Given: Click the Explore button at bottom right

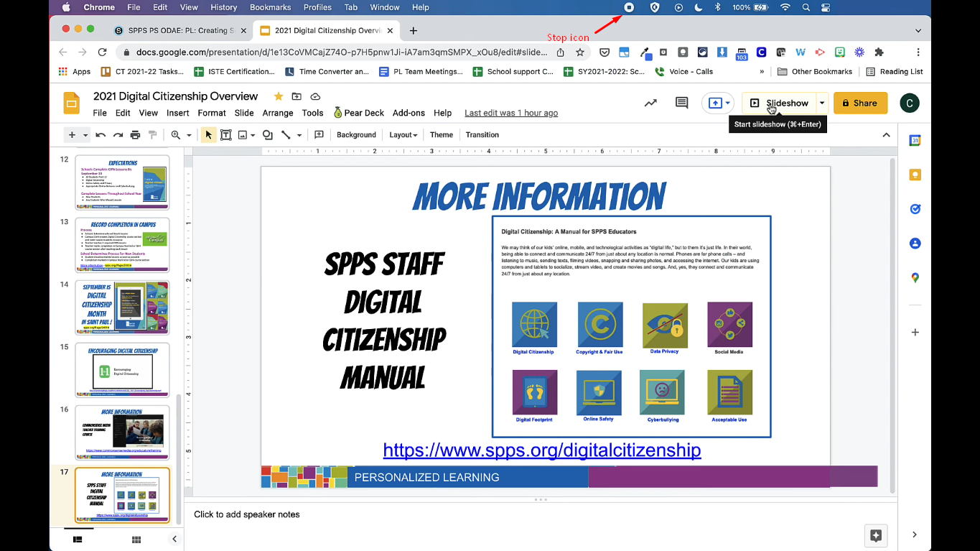Looking at the screenshot, I should 876,535.
